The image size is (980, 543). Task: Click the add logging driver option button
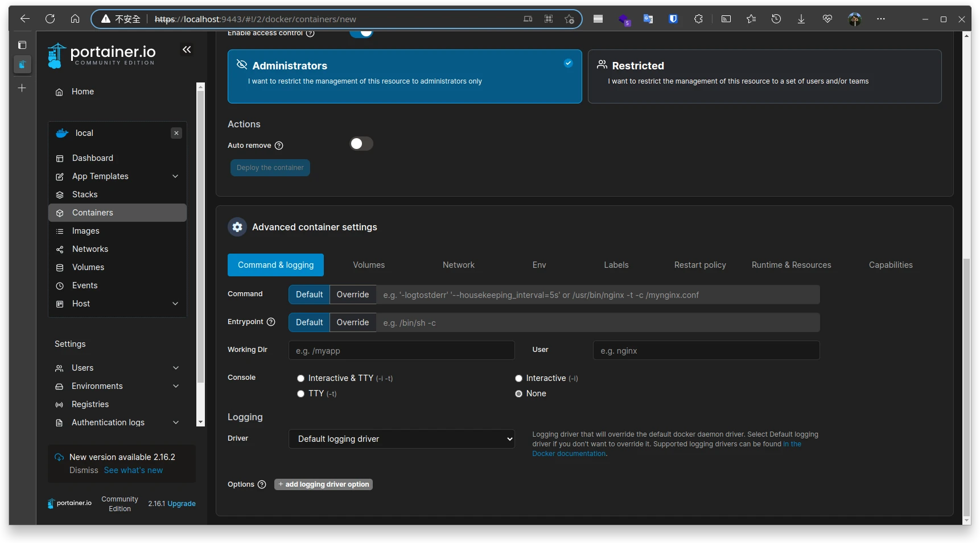(x=323, y=484)
